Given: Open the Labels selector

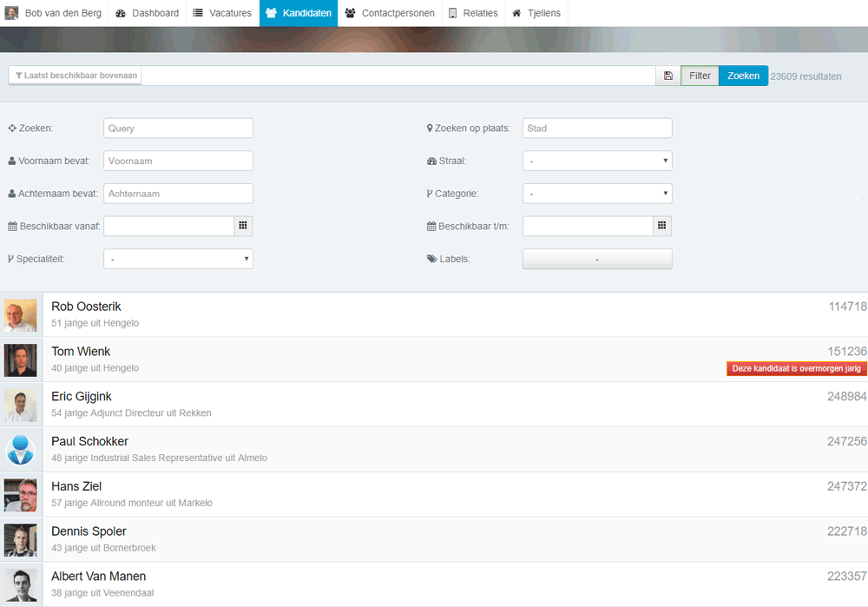Looking at the screenshot, I should point(596,259).
